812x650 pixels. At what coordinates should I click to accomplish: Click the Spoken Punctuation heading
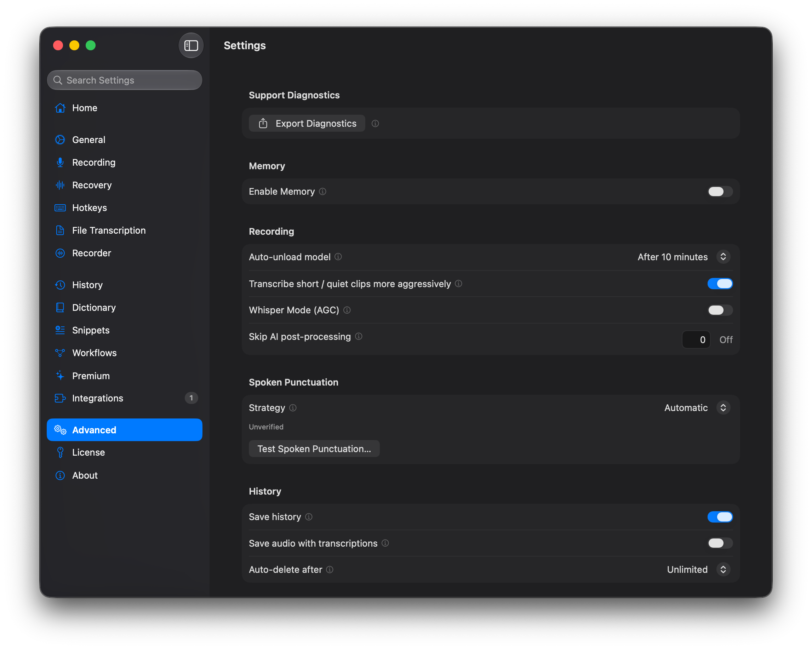[x=293, y=383]
